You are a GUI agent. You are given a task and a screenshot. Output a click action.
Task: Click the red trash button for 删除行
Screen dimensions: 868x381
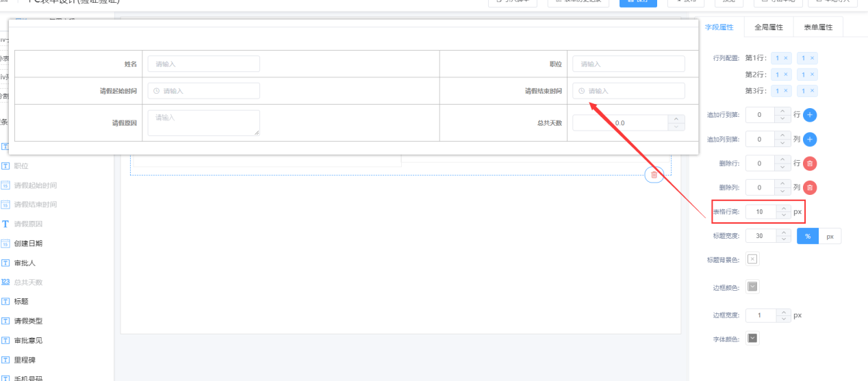[810, 163]
